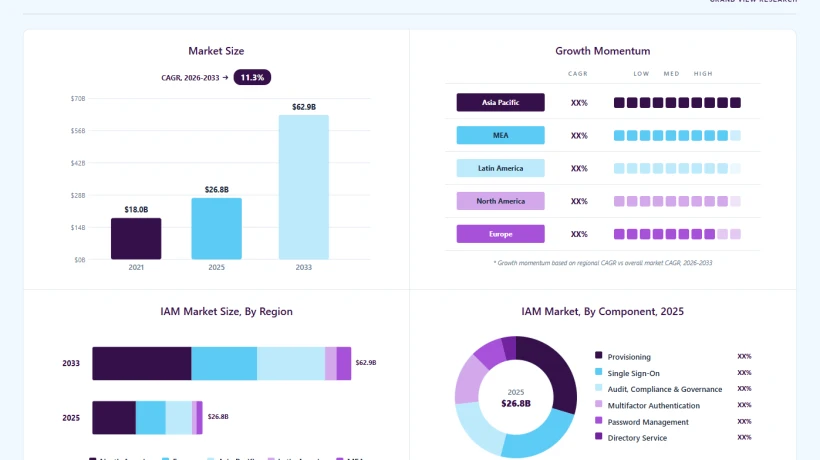The width and height of the screenshot is (820, 460).
Task: Click the 2025 label of the regional stacked bar
Action: coord(71,418)
